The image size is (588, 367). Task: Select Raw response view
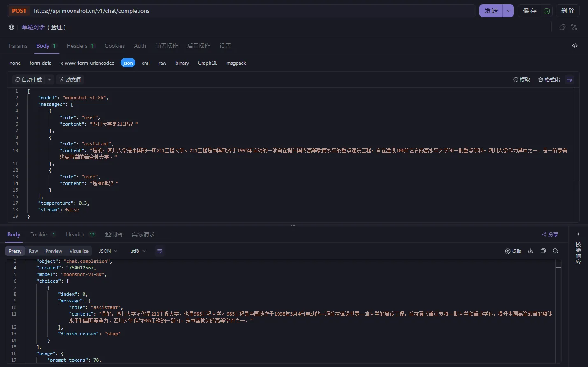point(33,251)
